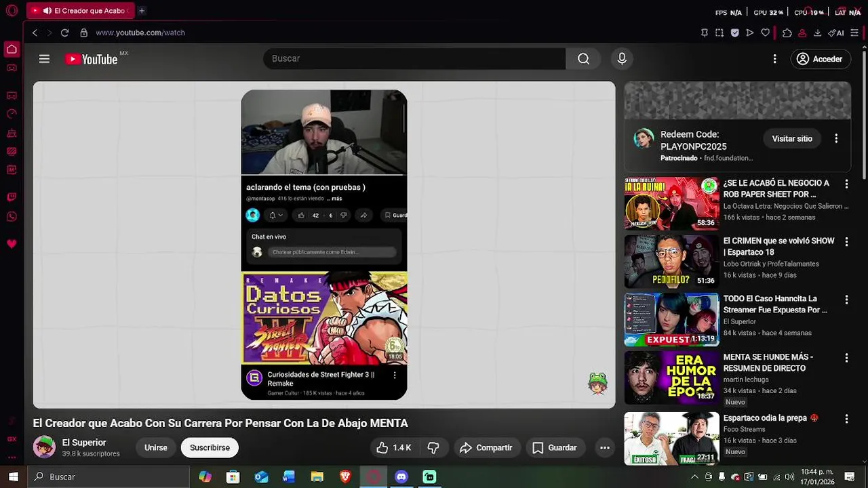Reload the page in the browser toolbar
This screenshot has height=488, width=868.
[64, 33]
